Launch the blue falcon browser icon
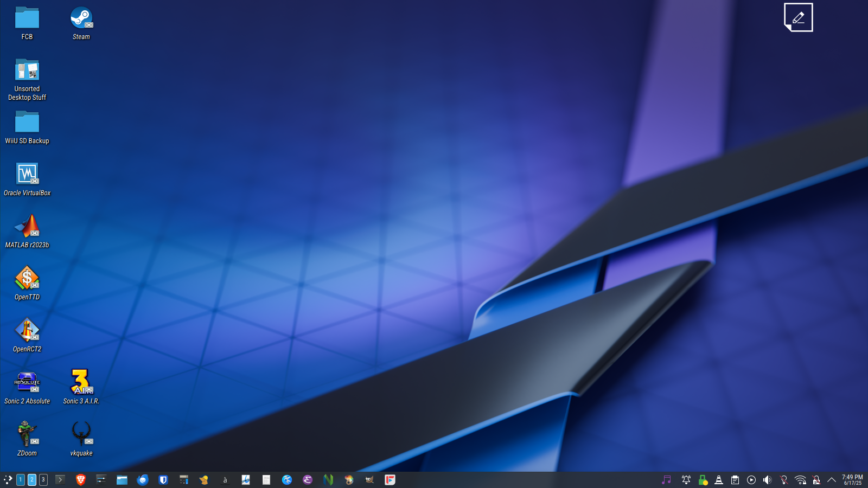The height and width of the screenshot is (488, 868). point(287,479)
